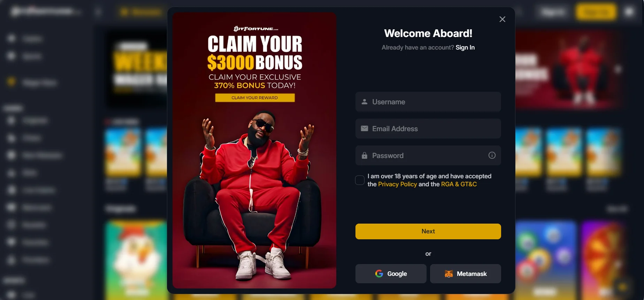Submit the form with the Next button
644x300 pixels.
click(428, 231)
